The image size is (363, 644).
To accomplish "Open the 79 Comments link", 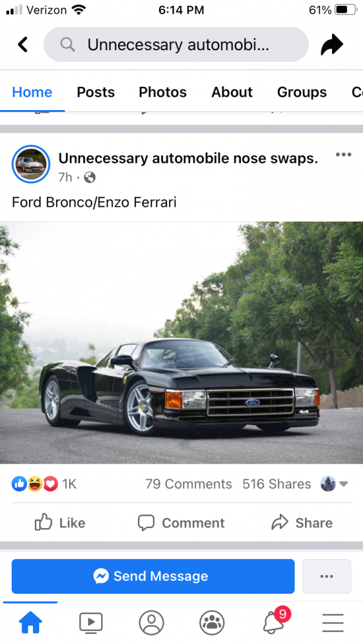I will tap(188, 484).
